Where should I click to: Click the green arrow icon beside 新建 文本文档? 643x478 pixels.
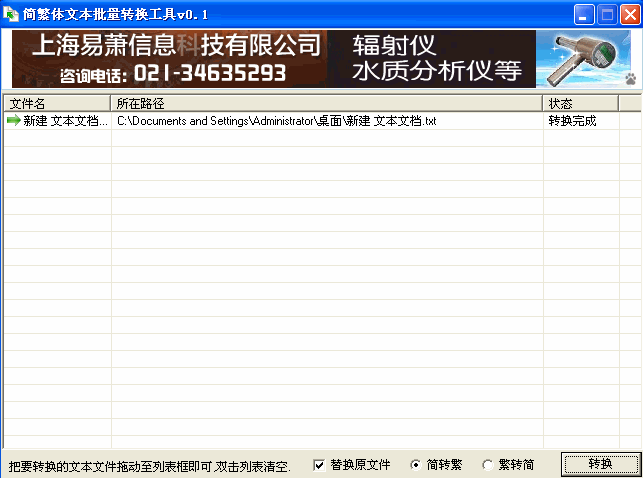[14, 121]
